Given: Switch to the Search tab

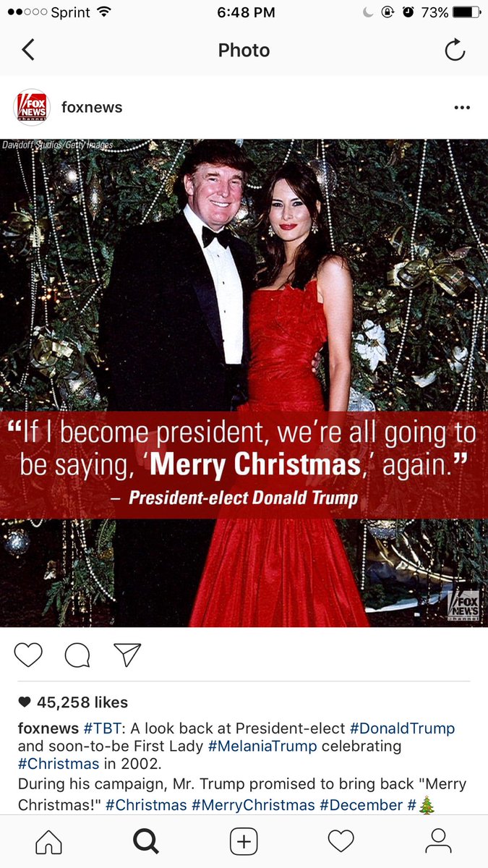Looking at the screenshot, I should tap(146, 841).
